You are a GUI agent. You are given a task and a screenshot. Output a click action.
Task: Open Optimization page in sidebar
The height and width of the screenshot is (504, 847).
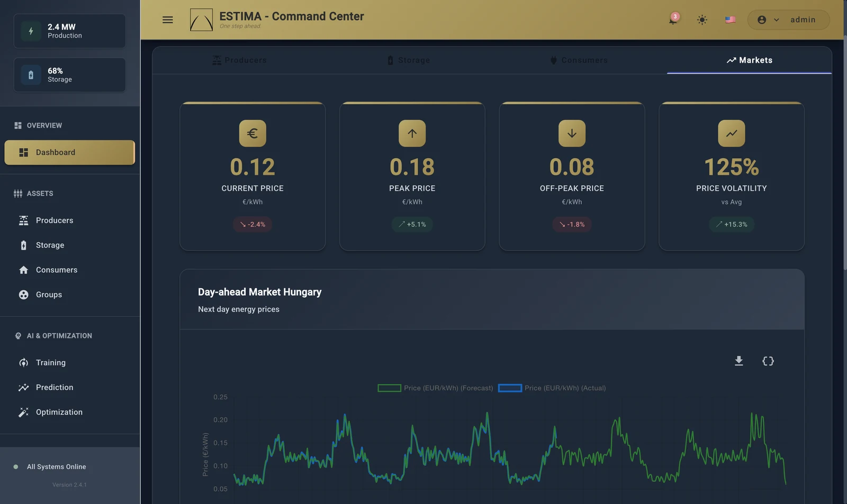click(x=70, y=412)
